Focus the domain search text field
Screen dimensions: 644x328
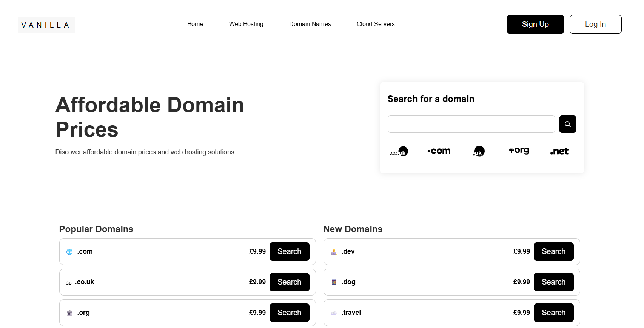click(471, 124)
